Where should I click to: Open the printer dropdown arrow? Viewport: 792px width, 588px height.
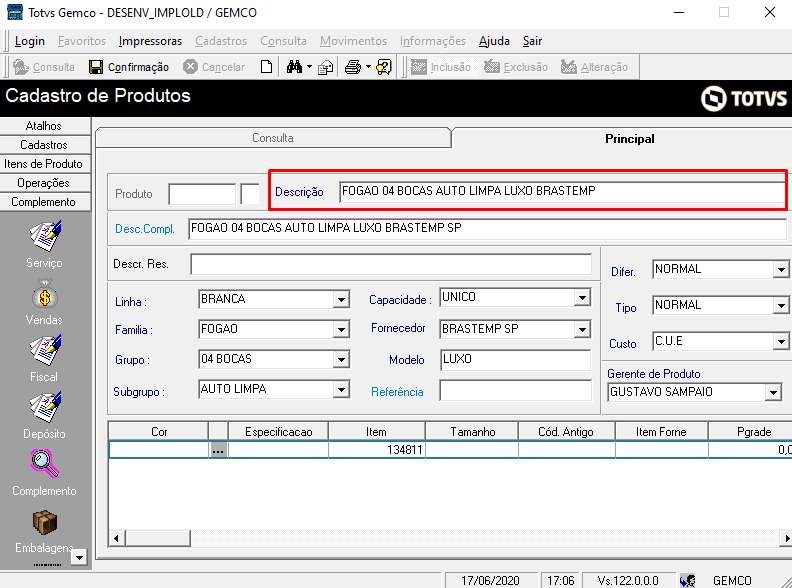368,67
